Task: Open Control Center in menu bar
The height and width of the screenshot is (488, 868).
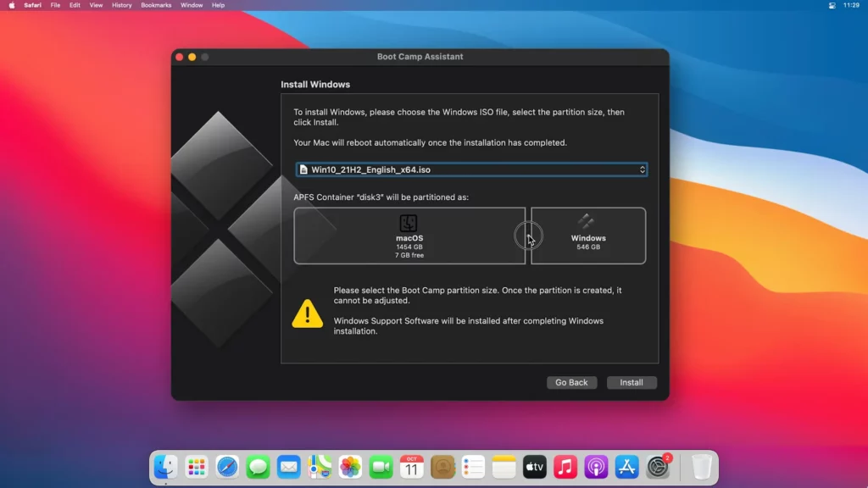Action: point(832,6)
